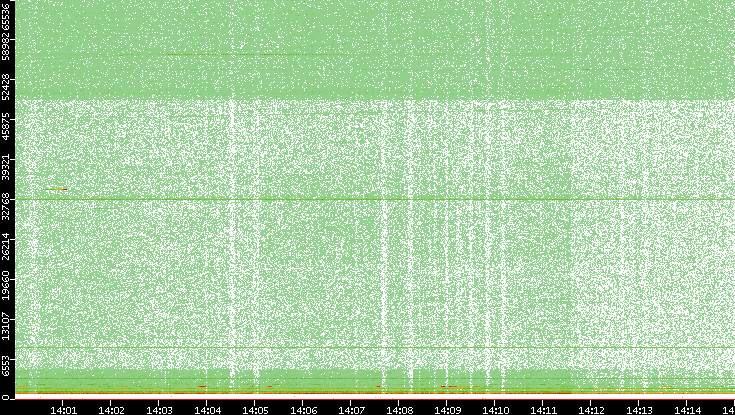Click the 14:09 time axis label
Viewport: 735px width, 415px height.
click(x=447, y=410)
